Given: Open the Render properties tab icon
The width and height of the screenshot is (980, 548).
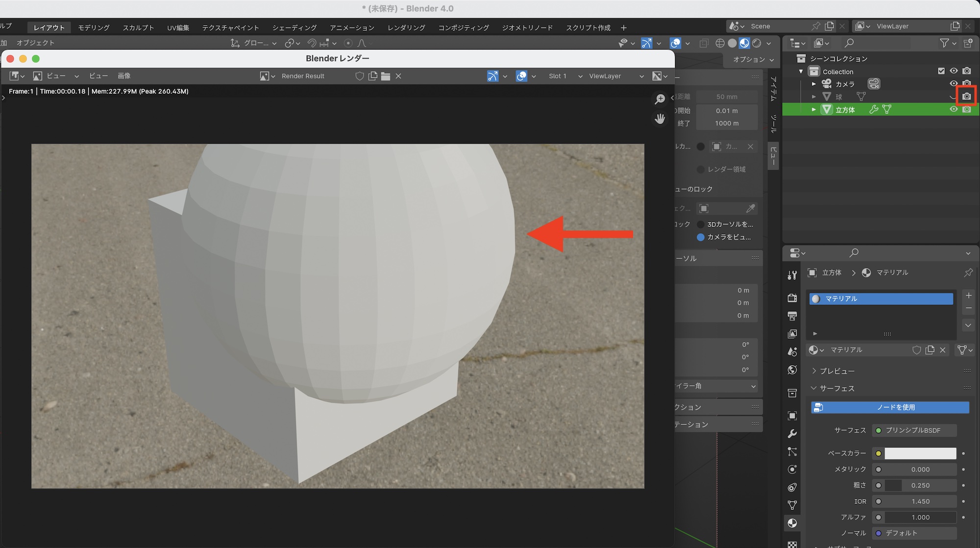Looking at the screenshot, I should [792, 298].
